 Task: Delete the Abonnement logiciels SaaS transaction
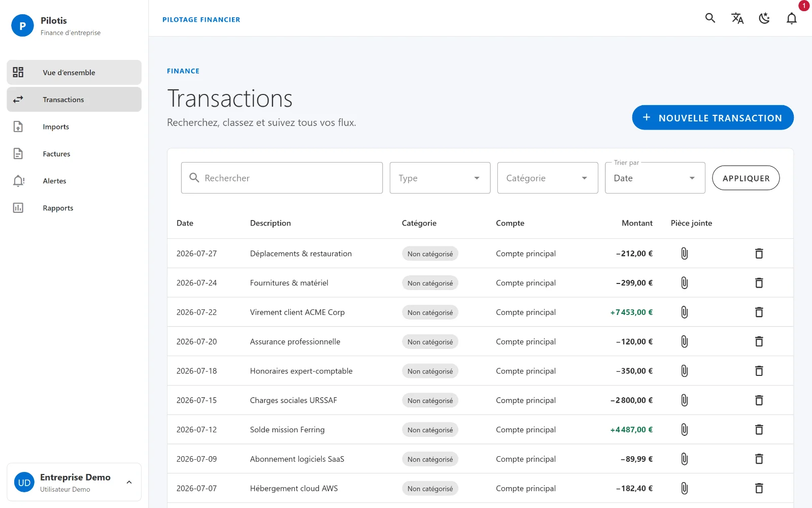(759, 459)
